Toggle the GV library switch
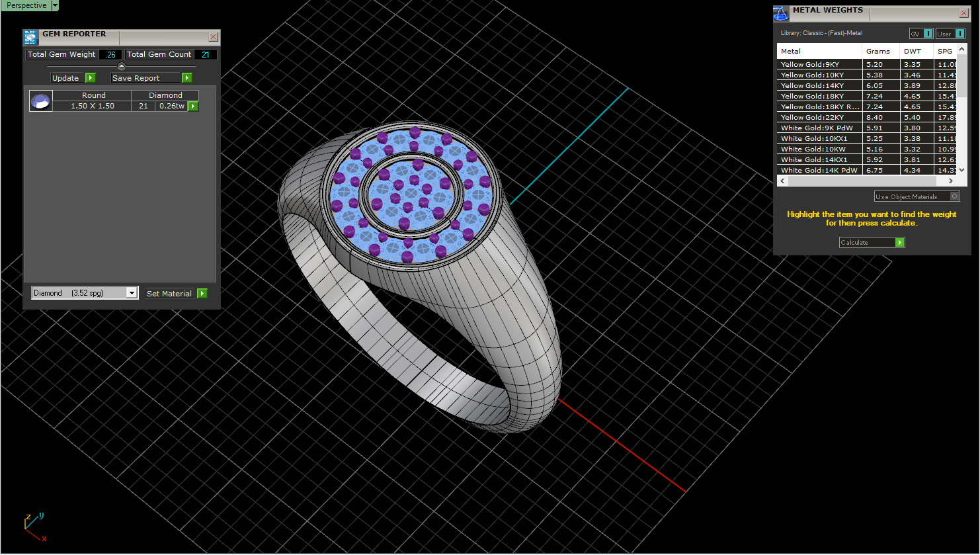This screenshot has height=555, width=980. click(921, 34)
